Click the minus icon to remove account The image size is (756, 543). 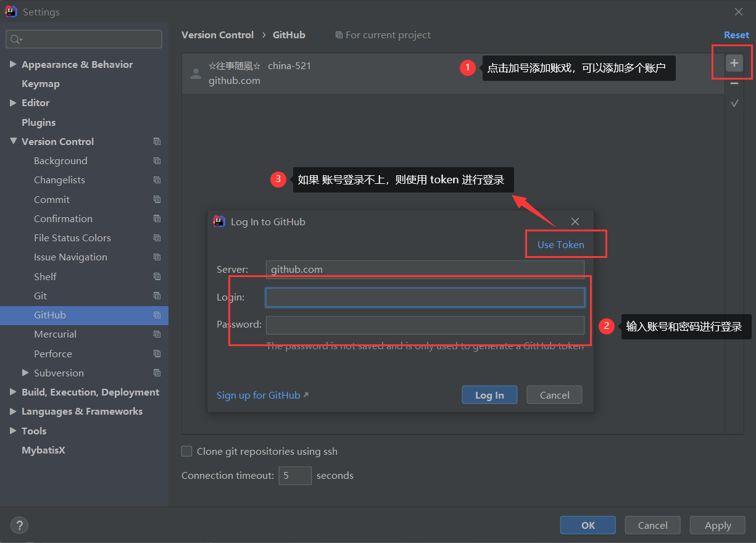point(734,83)
